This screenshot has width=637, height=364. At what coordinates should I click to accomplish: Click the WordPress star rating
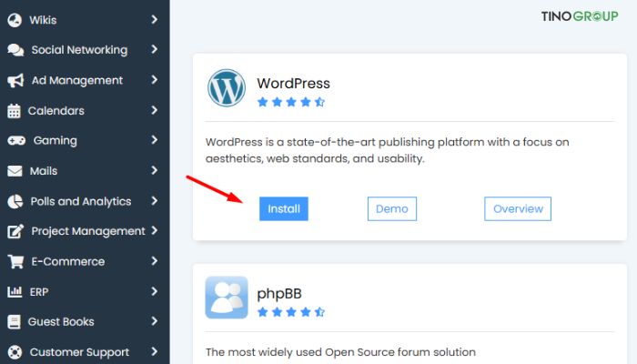coord(291,102)
